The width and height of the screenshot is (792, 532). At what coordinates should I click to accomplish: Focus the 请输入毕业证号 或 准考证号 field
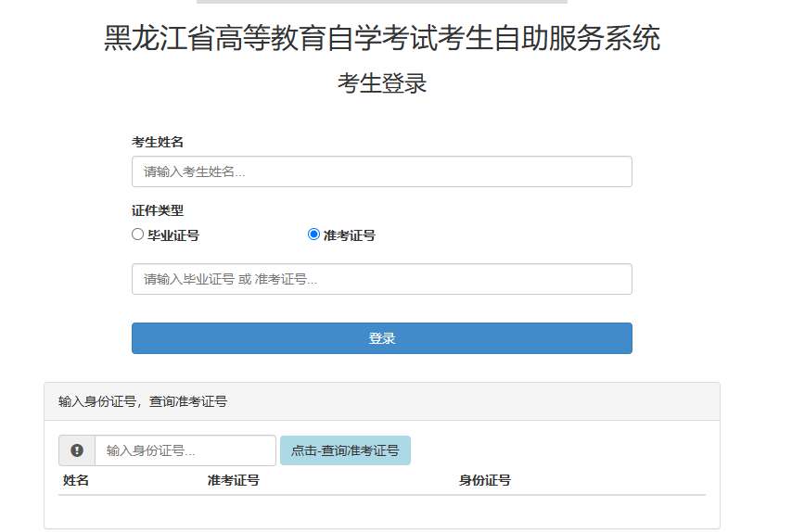coord(381,279)
